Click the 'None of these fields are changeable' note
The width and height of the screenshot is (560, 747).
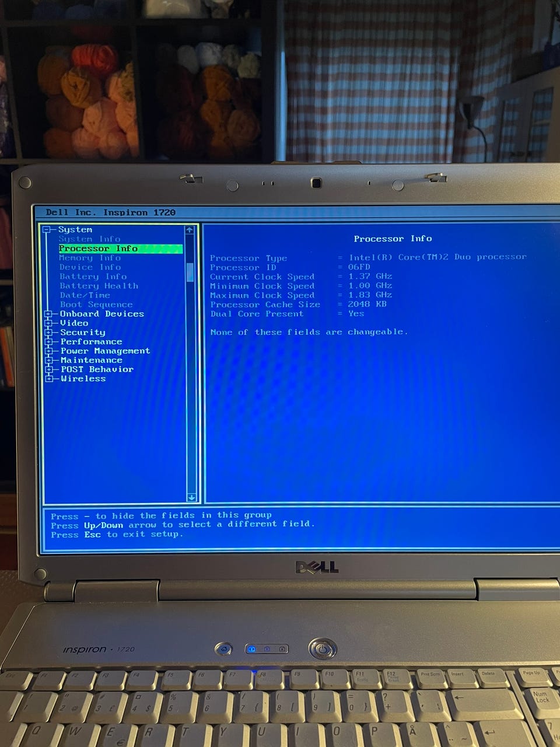(309, 332)
